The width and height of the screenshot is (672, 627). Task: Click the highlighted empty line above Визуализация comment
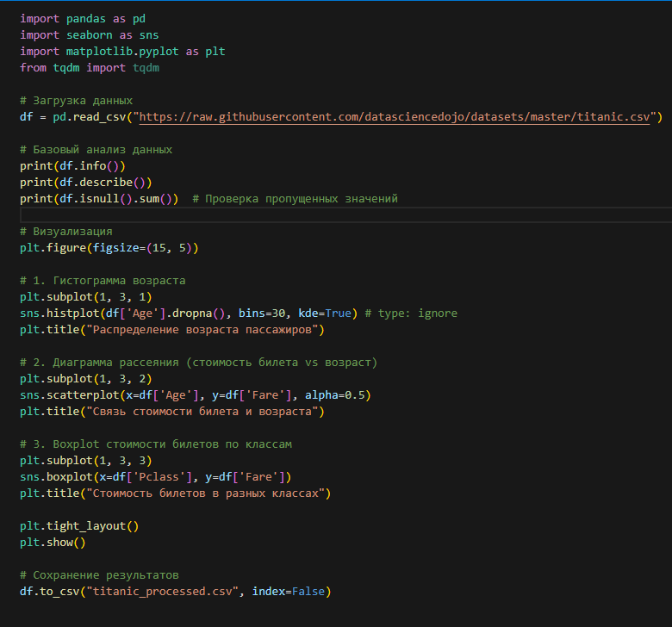tap(345, 215)
